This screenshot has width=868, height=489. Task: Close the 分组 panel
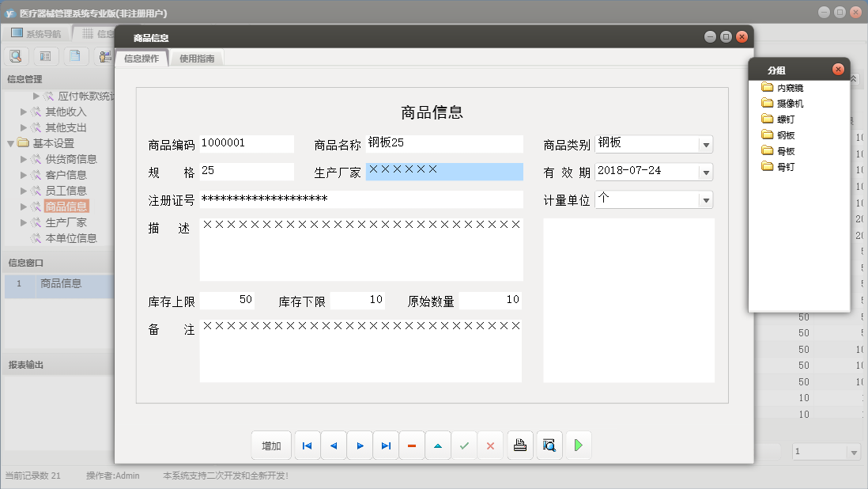[838, 70]
